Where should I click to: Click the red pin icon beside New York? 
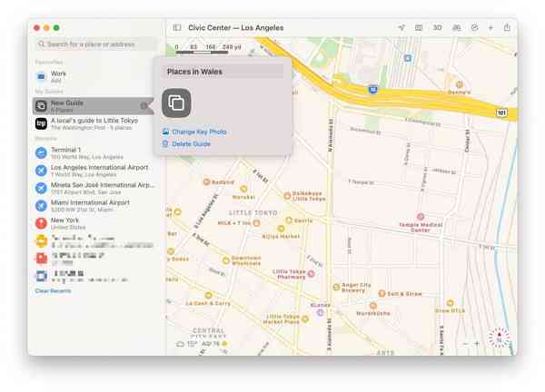click(x=41, y=223)
